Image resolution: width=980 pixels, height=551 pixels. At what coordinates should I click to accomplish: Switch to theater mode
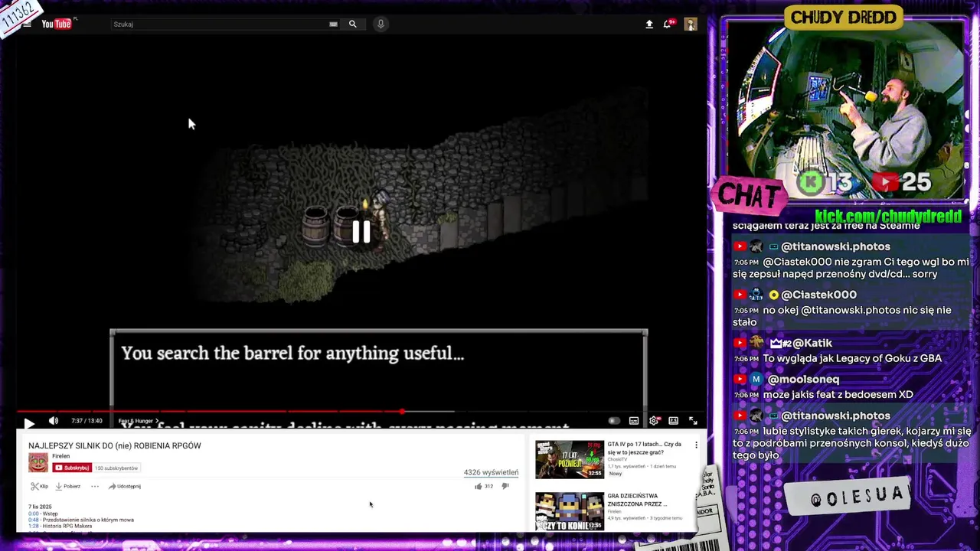pos(674,421)
